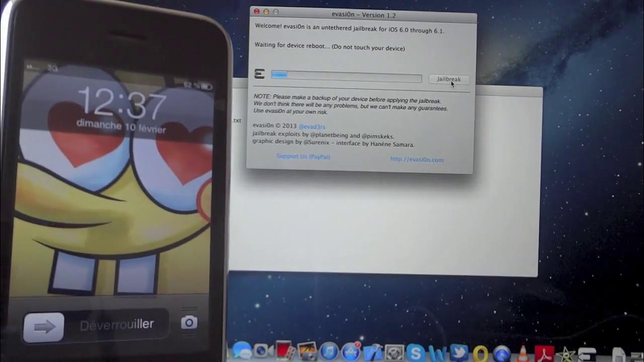Open iMovie star icon in the Dock

(567, 354)
